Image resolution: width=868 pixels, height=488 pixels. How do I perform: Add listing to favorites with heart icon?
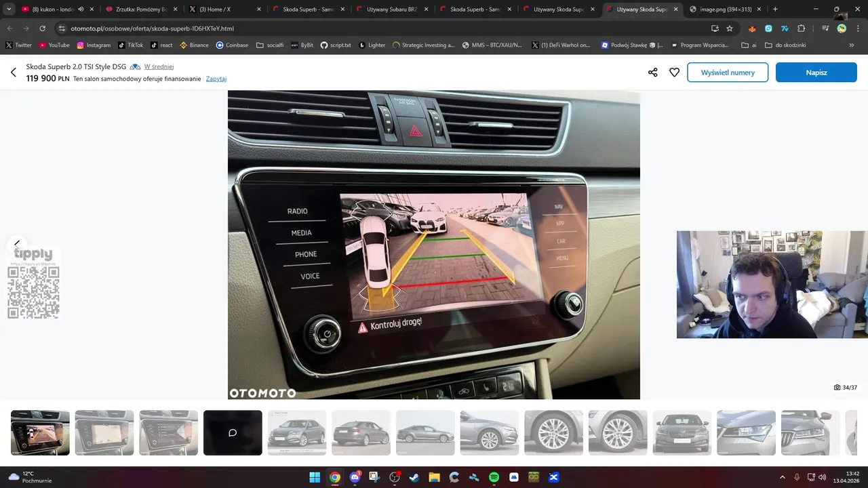coord(674,73)
